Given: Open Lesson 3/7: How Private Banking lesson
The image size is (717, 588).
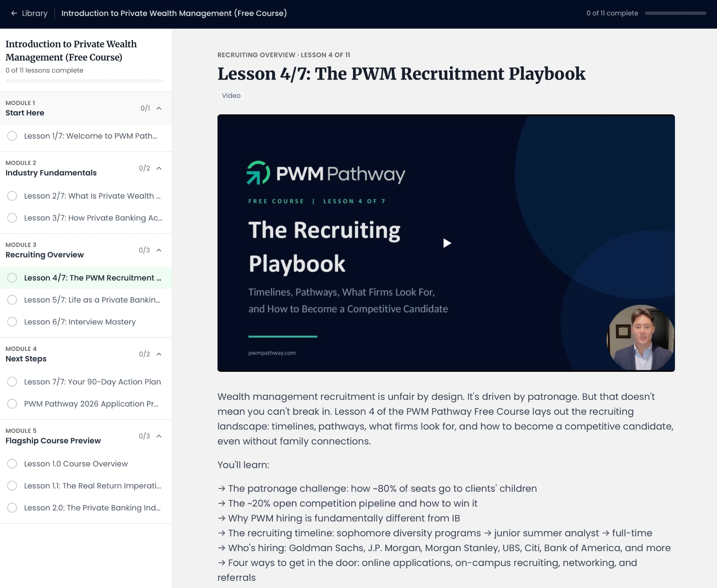Looking at the screenshot, I should 86,218.
